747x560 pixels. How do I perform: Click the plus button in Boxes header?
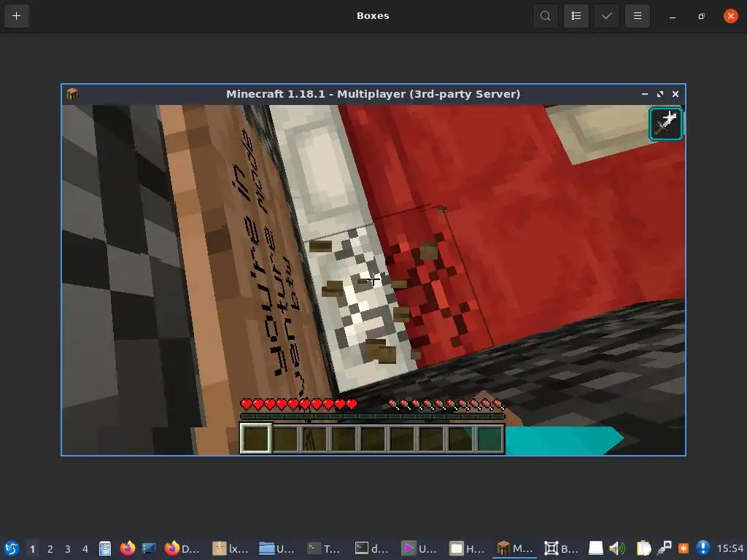[x=16, y=16]
